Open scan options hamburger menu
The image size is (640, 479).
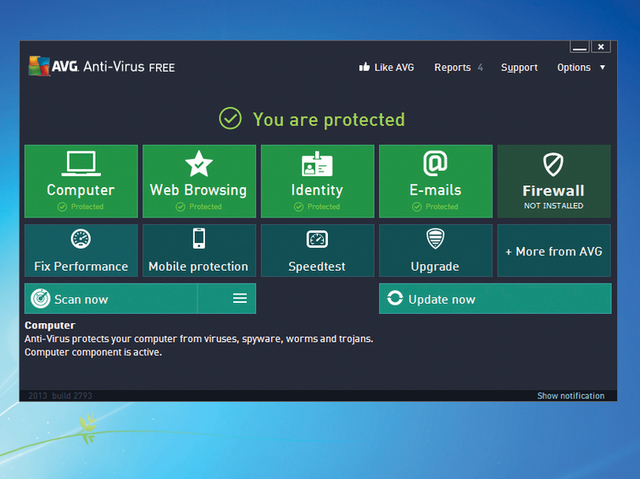pyautogui.click(x=240, y=298)
